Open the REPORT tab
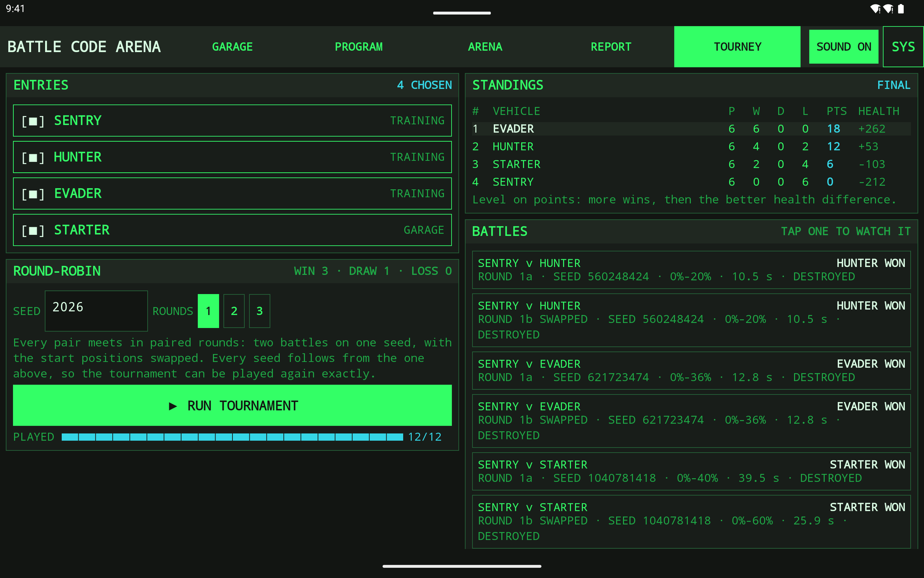 click(x=611, y=47)
